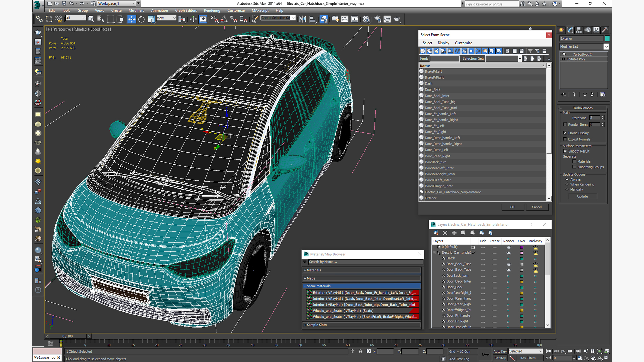Click Display Lights filter in Select From Scene
Viewport: 644px width, 362px height.
pyautogui.click(x=436, y=51)
